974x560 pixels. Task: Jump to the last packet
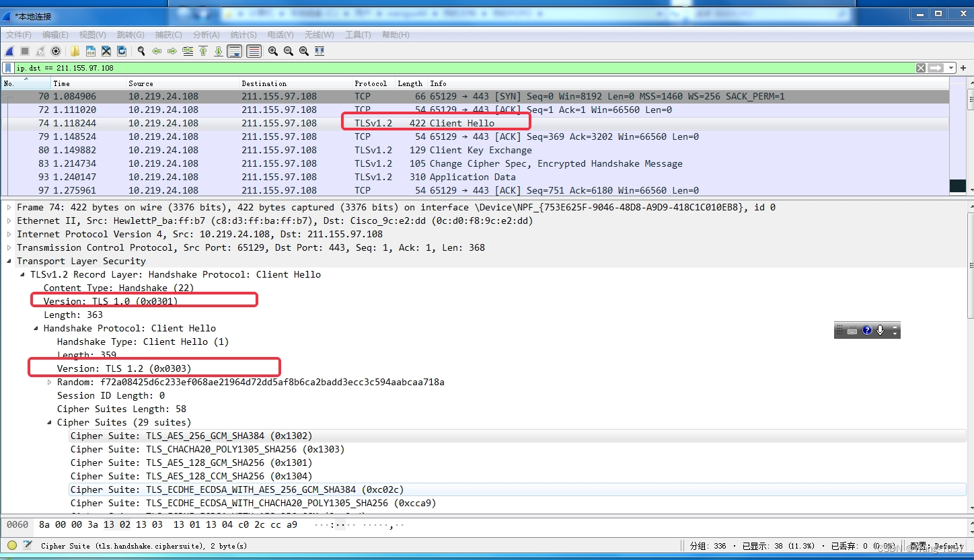[219, 51]
